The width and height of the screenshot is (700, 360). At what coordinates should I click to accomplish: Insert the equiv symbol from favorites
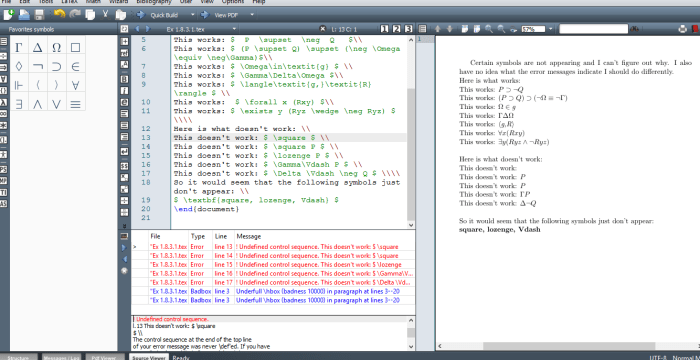tap(75, 104)
